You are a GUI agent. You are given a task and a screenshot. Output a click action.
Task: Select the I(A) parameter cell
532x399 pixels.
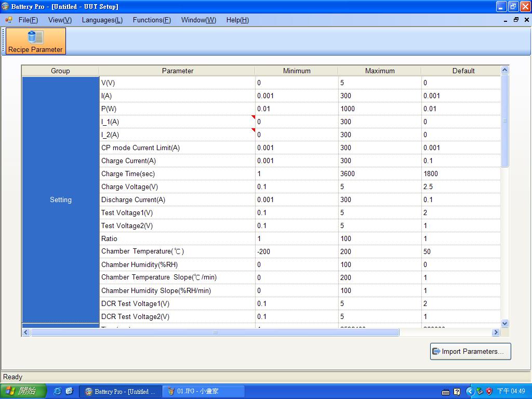point(177,96)
